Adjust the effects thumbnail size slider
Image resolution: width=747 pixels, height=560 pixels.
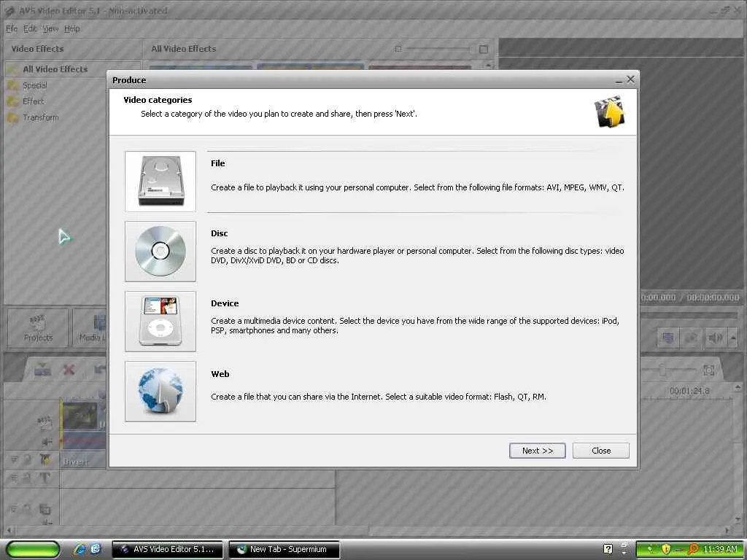coord(438,49)
